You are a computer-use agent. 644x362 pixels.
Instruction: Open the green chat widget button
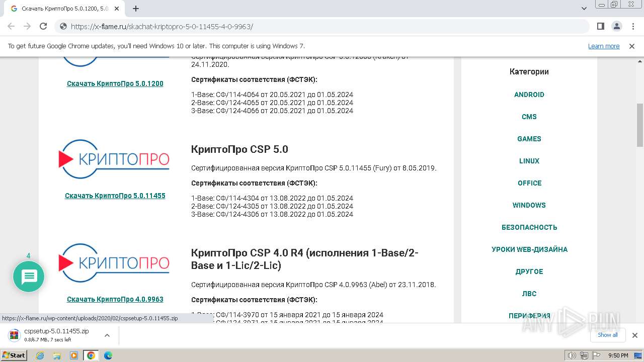pyautogui.click(x=29, y=277)
